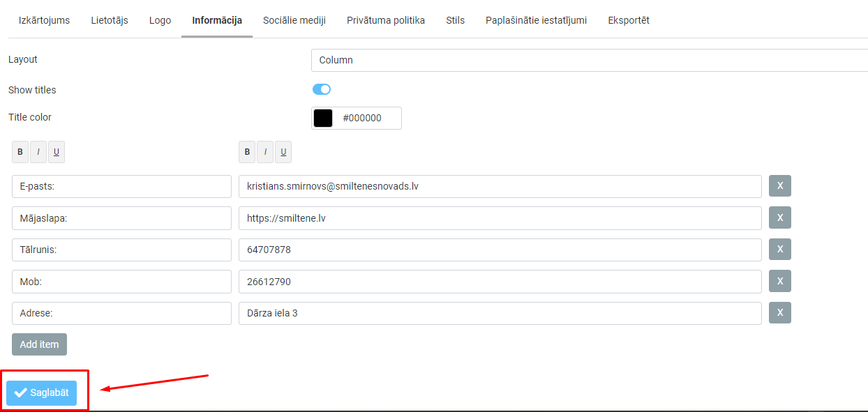Switch to the Sociālie mediji tab
868x412 pixels.
point(294,20)
